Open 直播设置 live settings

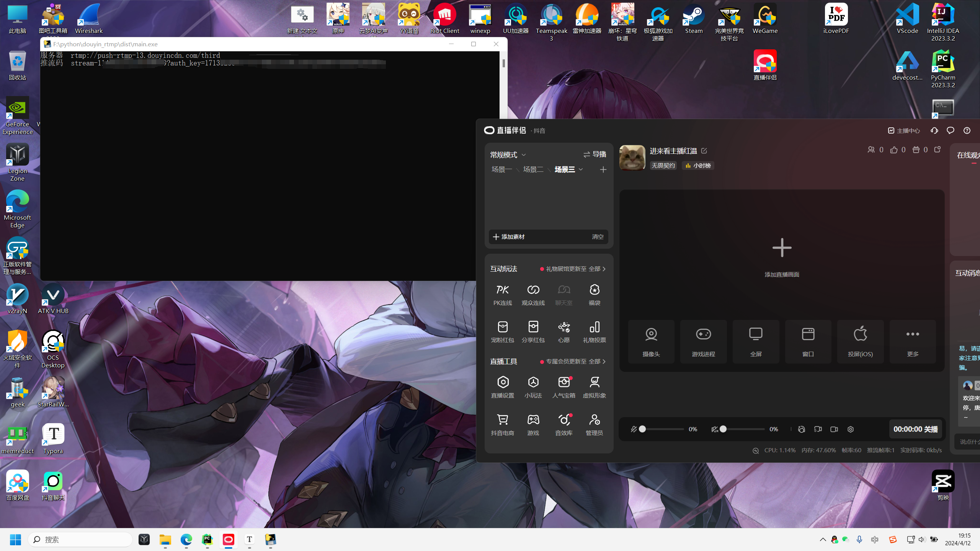pyautogui.click(x=502, y=387)
